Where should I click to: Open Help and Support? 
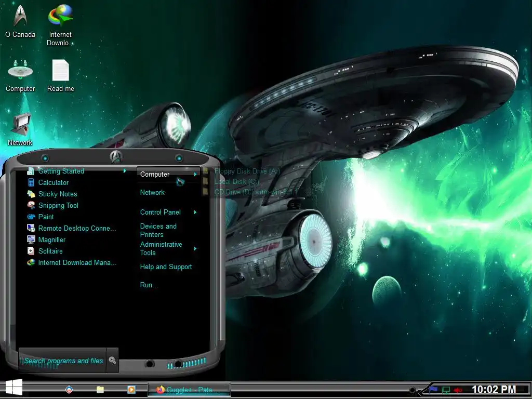pos(166,267)
